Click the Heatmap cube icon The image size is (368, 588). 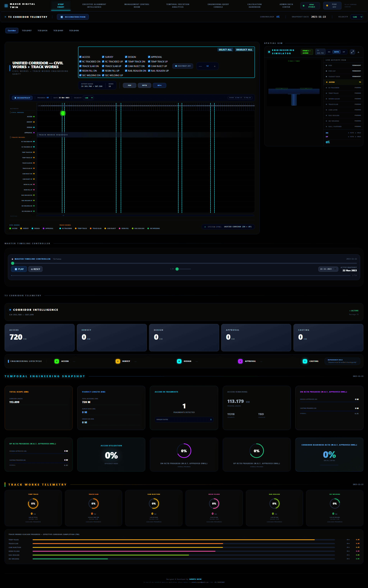(x=176, y=66)
